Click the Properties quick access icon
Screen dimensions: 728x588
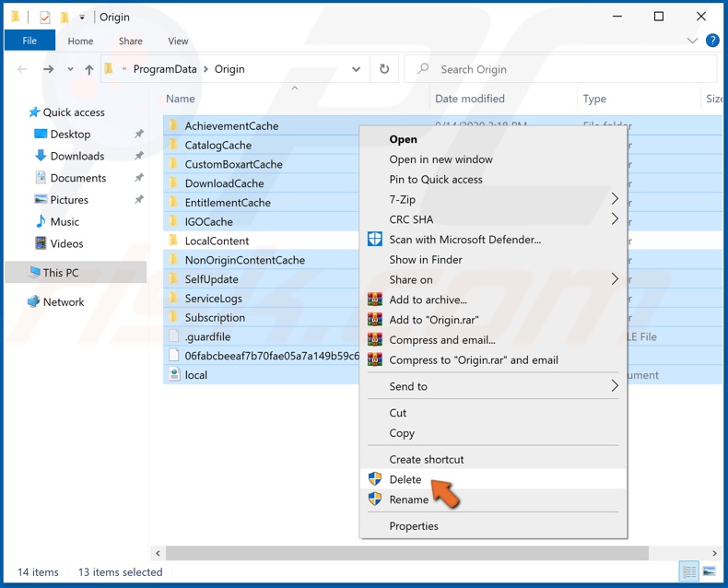pos(44,18)
